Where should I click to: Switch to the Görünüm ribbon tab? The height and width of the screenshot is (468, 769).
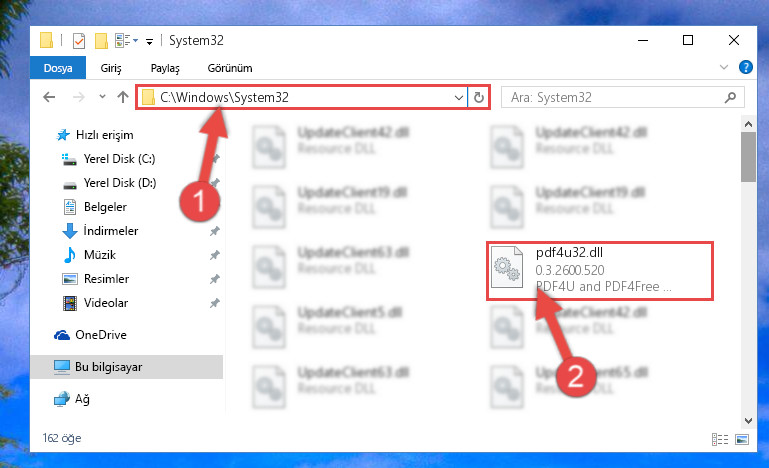(230, 68)
